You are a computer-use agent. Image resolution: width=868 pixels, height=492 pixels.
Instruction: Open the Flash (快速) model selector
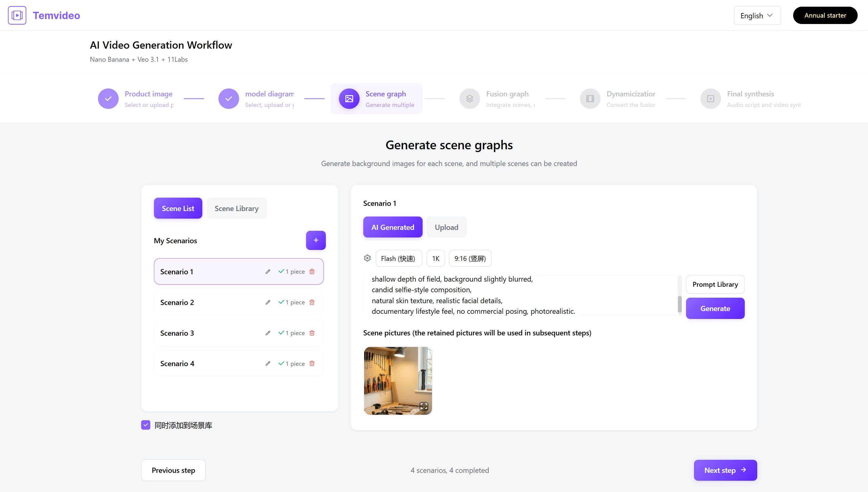coord(398,258)
